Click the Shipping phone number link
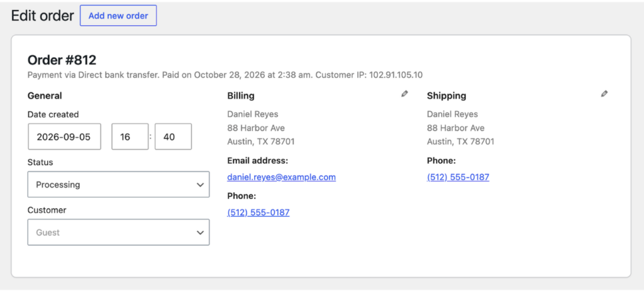 (458, 177)
